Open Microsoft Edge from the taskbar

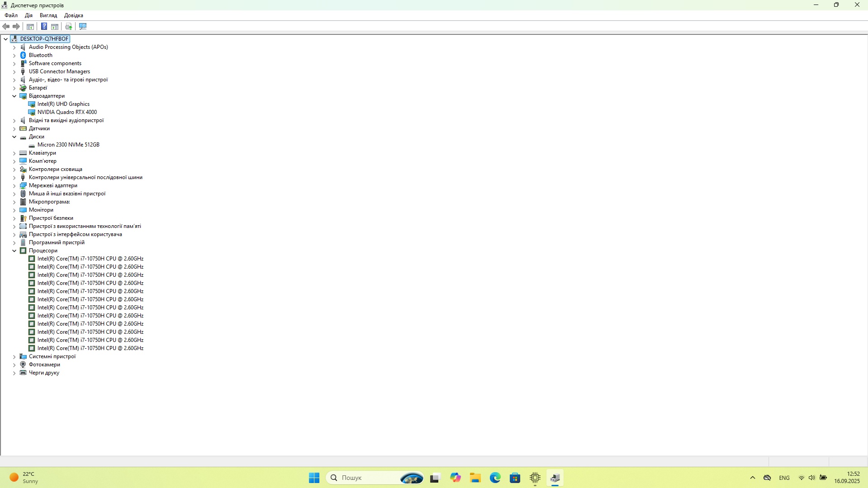[495, 478]
